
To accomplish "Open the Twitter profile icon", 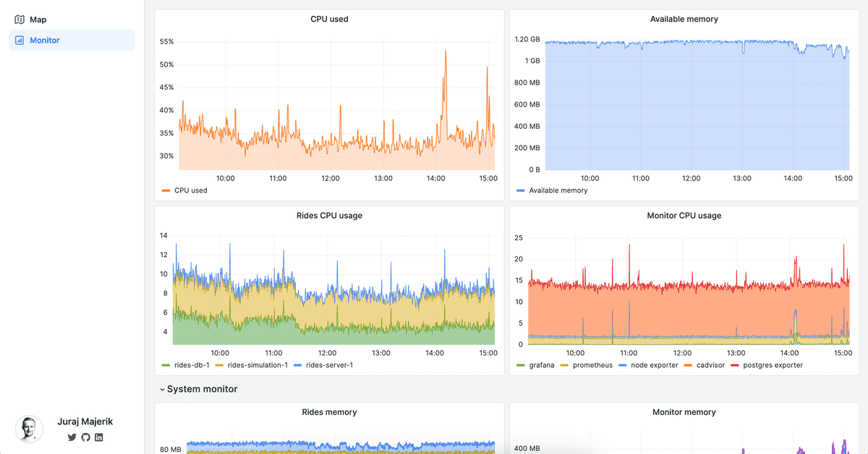I will [72, 437].
